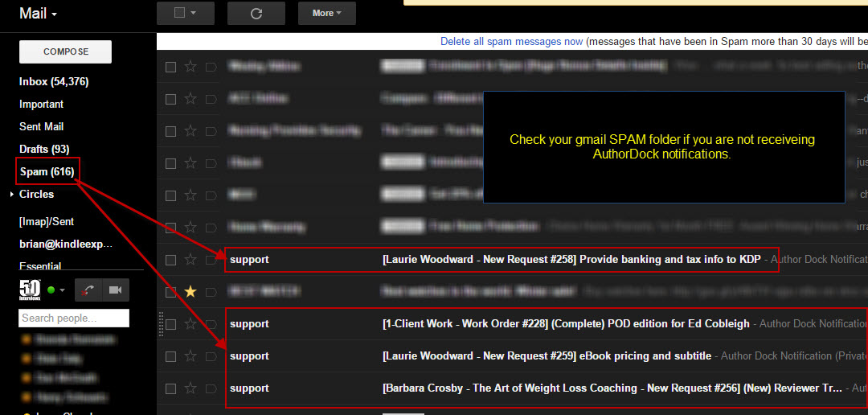This screenshot has width=868, height=415.
Task: Open the brian@kindleexp... label
Action: tap(66, 244)
